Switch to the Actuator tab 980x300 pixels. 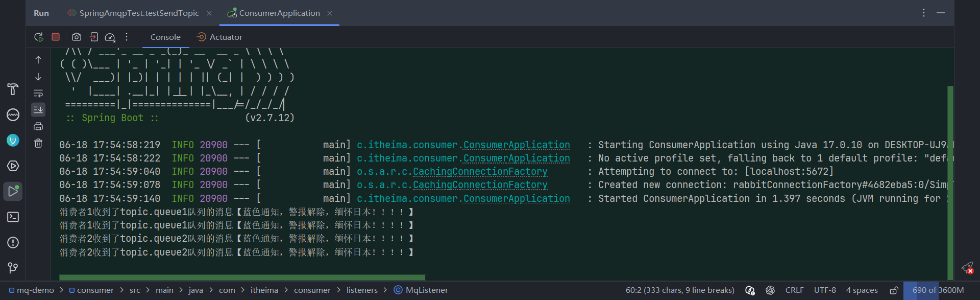[220, 37]
